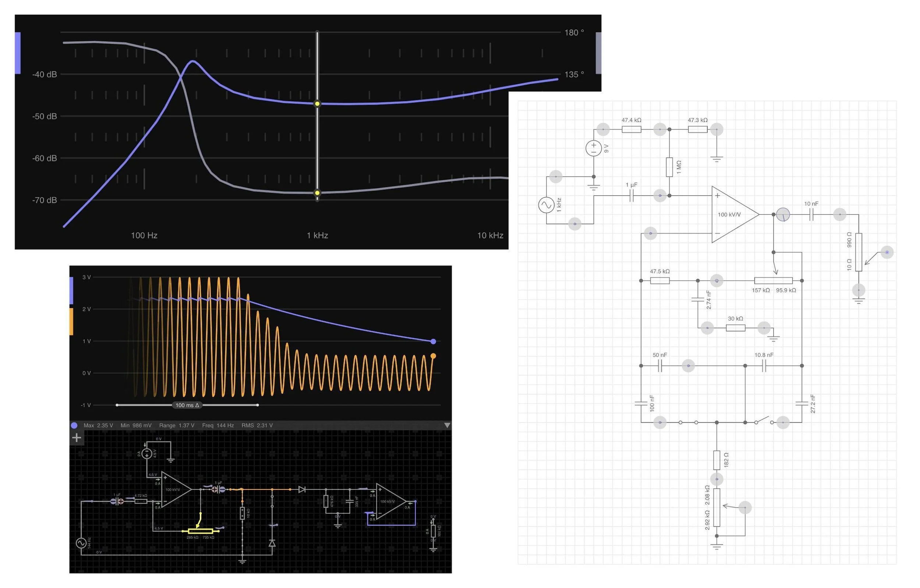Select the 182 Ω resistor
Image resolution: width=920 pixels, height=588 pixels.
click(x=717, y=460)
